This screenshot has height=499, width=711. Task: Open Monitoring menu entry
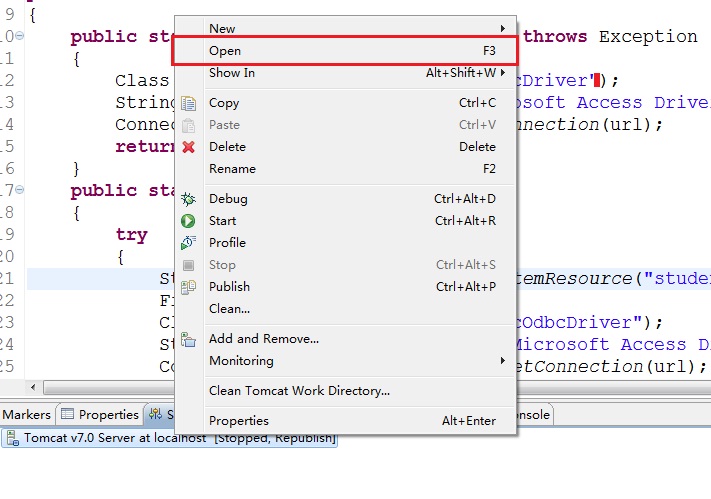click(345, 361)
